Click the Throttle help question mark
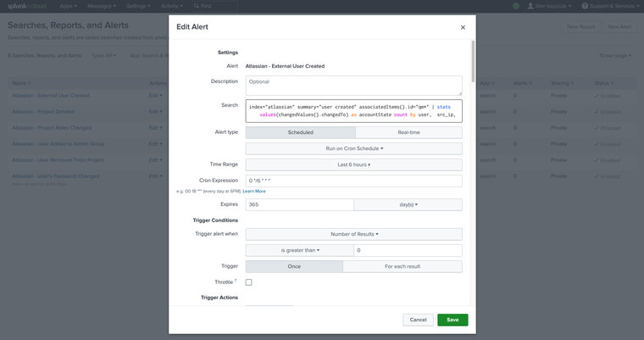 pos(235,281)
